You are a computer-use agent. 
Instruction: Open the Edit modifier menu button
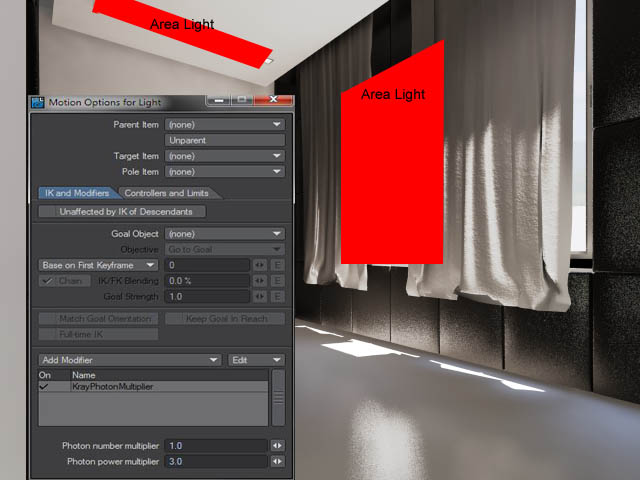click(257, 360)
